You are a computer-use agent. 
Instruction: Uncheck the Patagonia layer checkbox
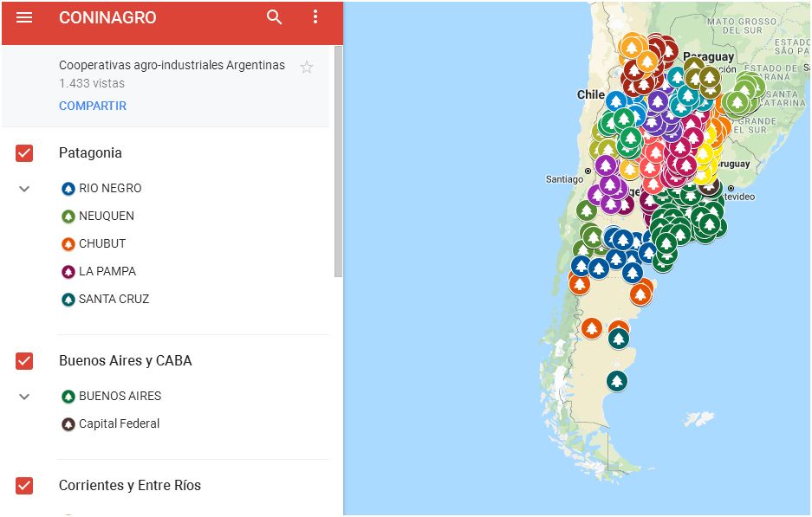click(x=24, y=153)
